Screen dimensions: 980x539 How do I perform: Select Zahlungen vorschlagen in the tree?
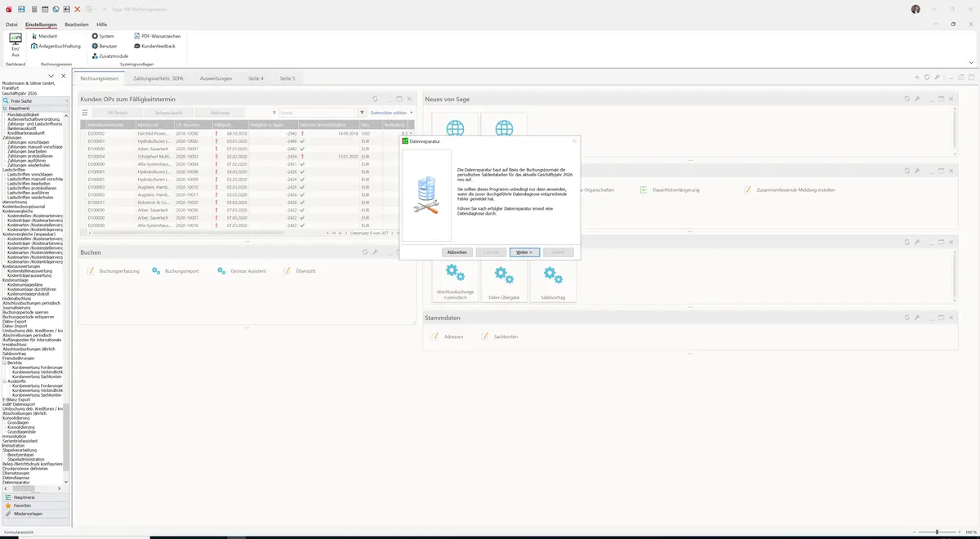pyautogui.click(x=28, y=142)
